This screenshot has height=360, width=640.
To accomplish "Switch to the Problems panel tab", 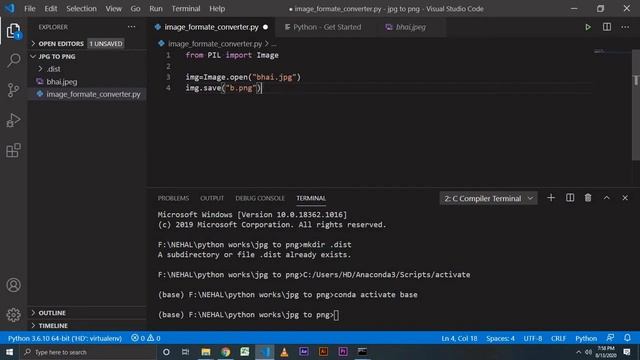I will click(173, 198).
